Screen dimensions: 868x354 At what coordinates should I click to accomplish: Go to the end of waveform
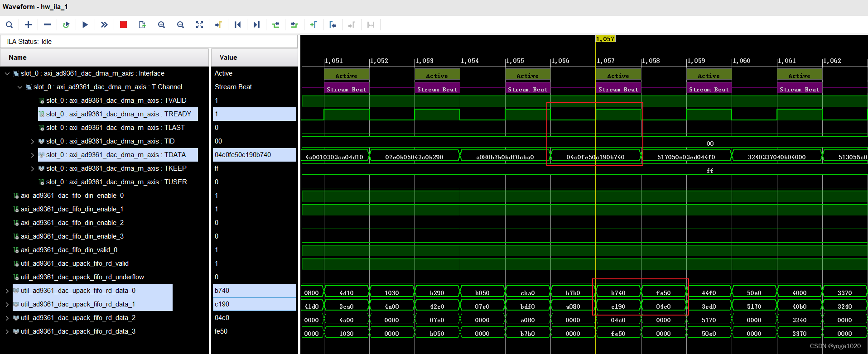[256, 25]
